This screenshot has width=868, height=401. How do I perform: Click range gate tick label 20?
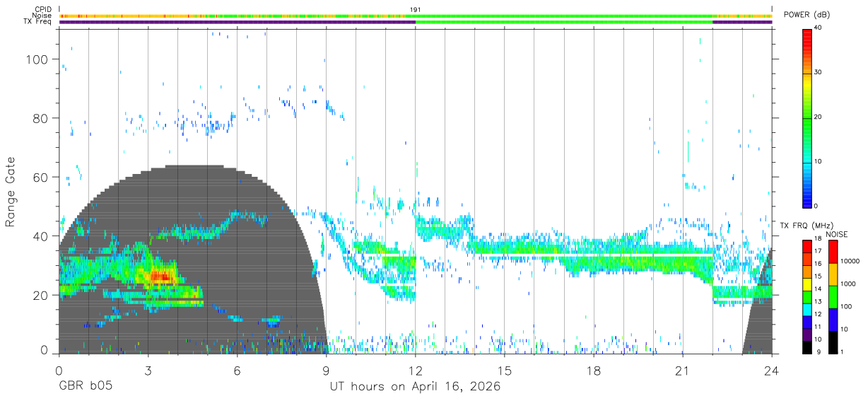[42, 295]
